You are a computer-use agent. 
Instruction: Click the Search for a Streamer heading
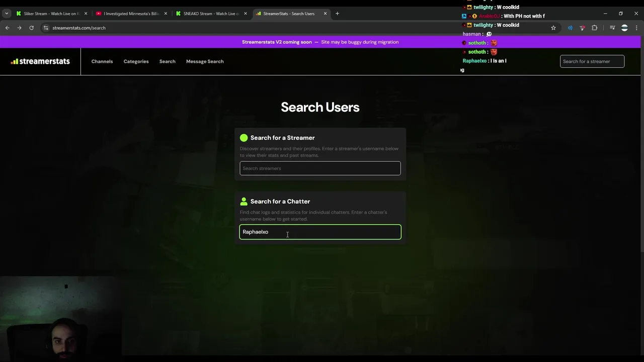point(282,138)
